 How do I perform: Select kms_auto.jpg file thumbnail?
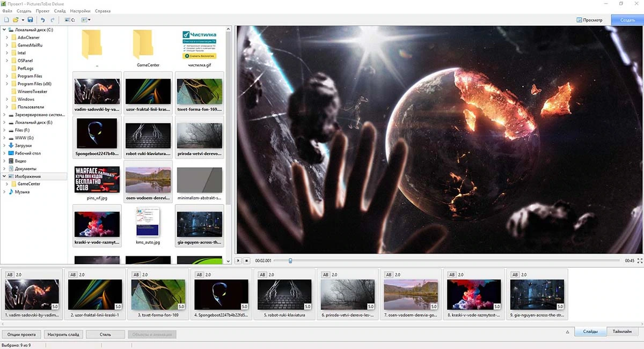coord(148,222)
